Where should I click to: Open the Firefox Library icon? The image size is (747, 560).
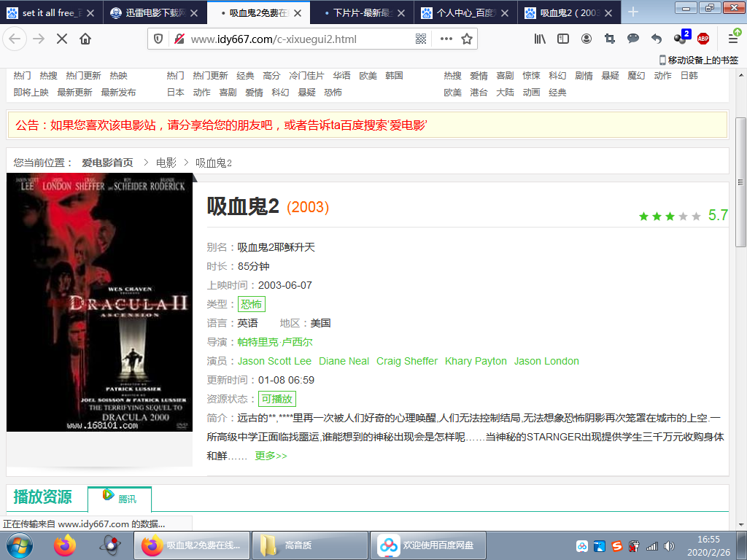pyautogui.click(x=540, y=39)
